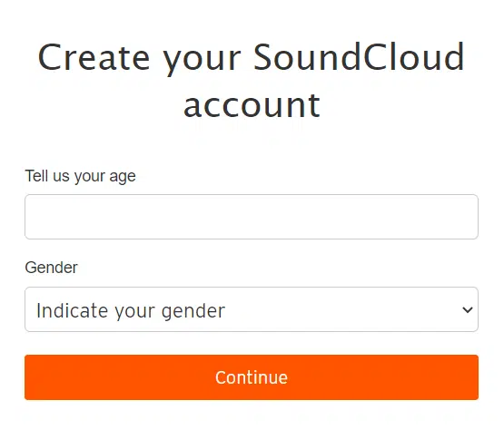Click the word 'account' in the heading
Viewport: 504px width, 430px height.
tap(252, 105)
